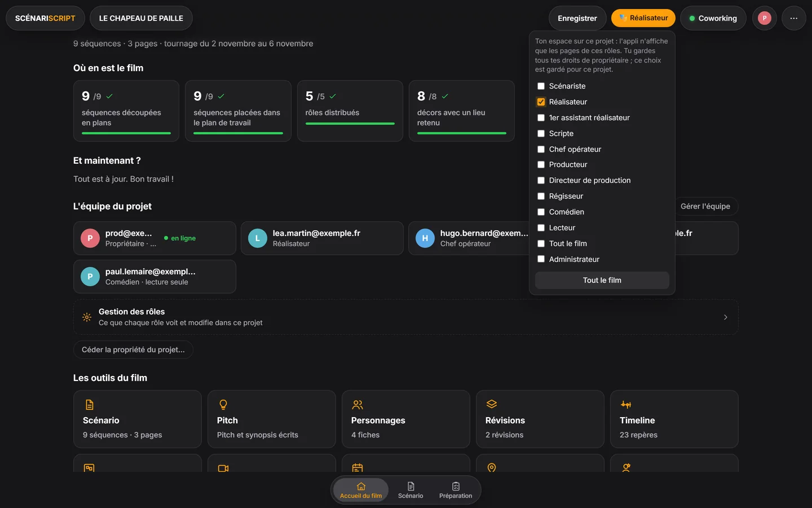Viewport: 812px width, 508px height.
Task: Open the décors avec un lieu retenu card
Action: [x=462, y=111]
